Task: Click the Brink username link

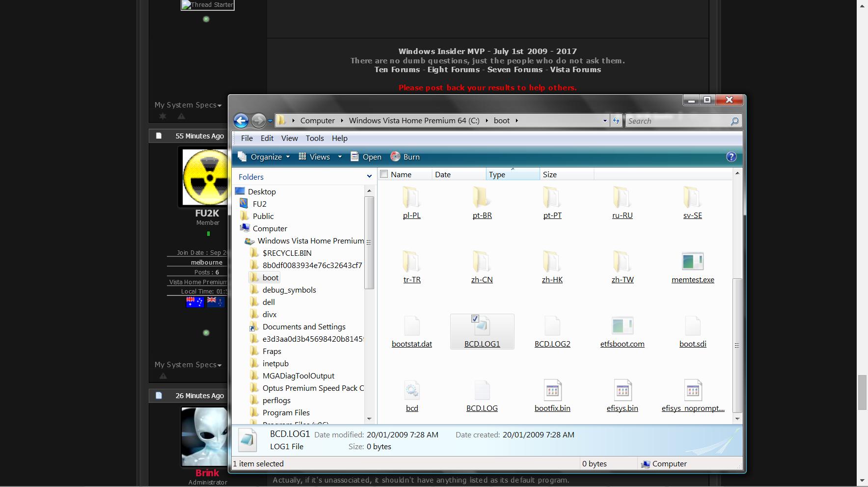Action: [x=207, y=473]
